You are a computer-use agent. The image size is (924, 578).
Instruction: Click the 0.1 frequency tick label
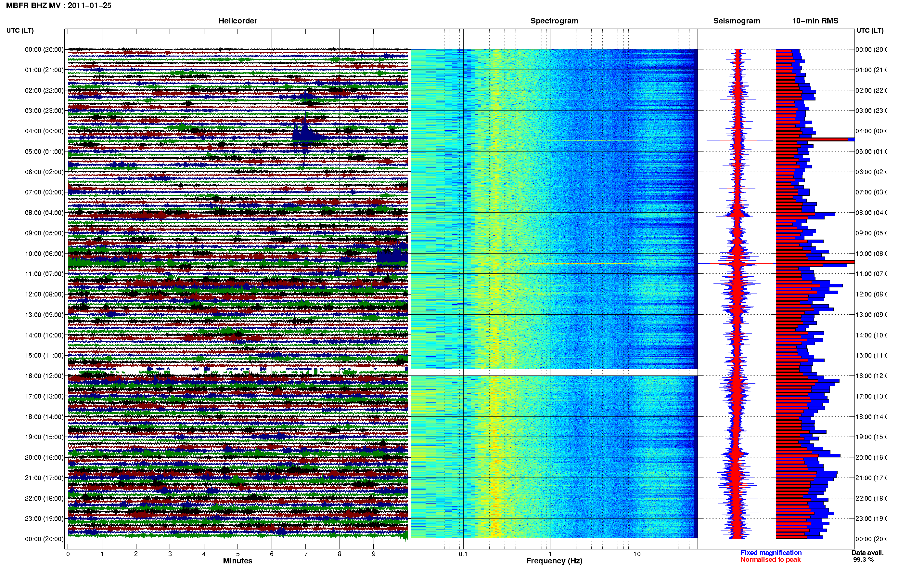[463, 554]
